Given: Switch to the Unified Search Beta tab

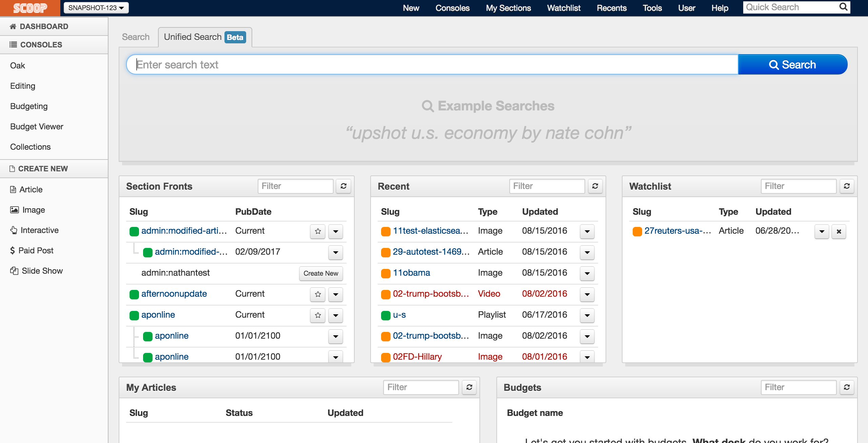Looking at the screenshot, I should (205, 37).
